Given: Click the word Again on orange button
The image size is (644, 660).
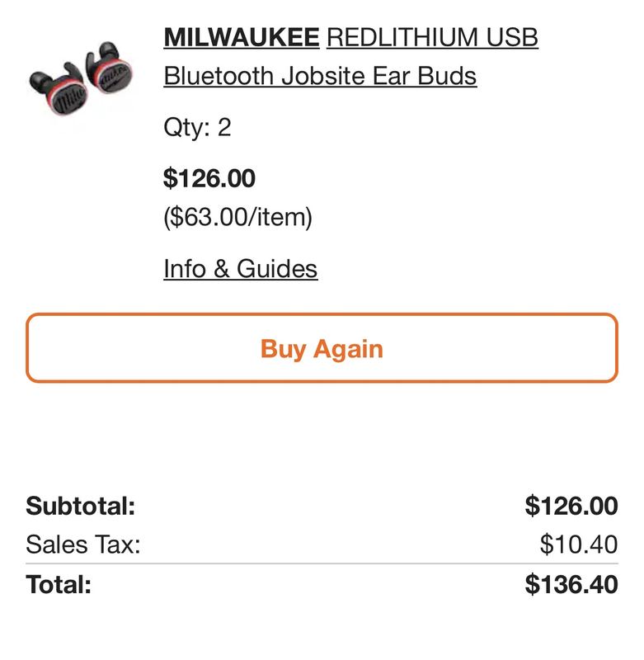Looking at the screenshot, I should 348,349.
